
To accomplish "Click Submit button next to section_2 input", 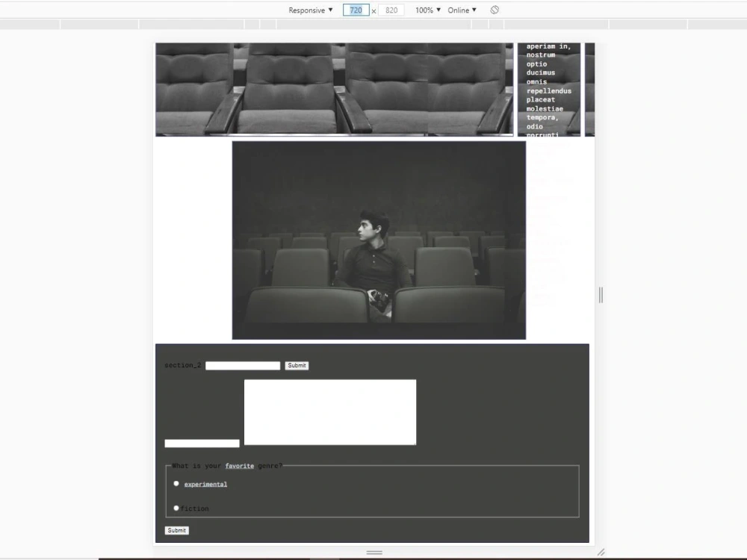I will pyautogui.click(x=297, y=365).
